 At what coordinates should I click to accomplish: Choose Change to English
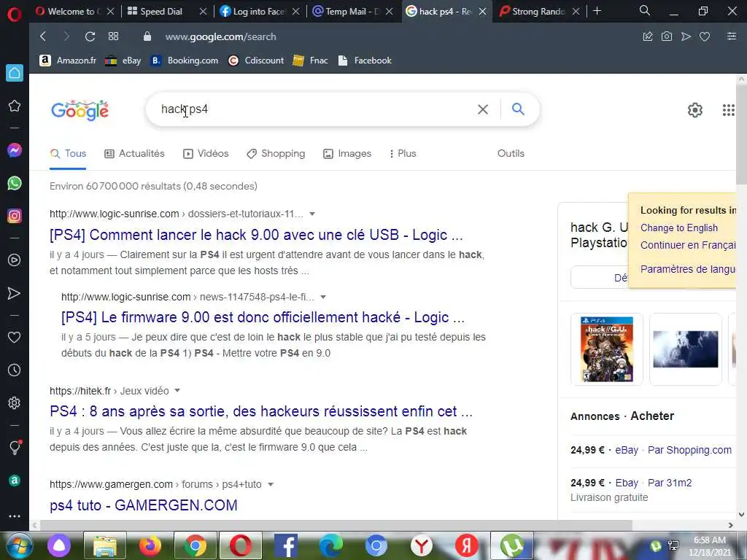coord(679,227)
